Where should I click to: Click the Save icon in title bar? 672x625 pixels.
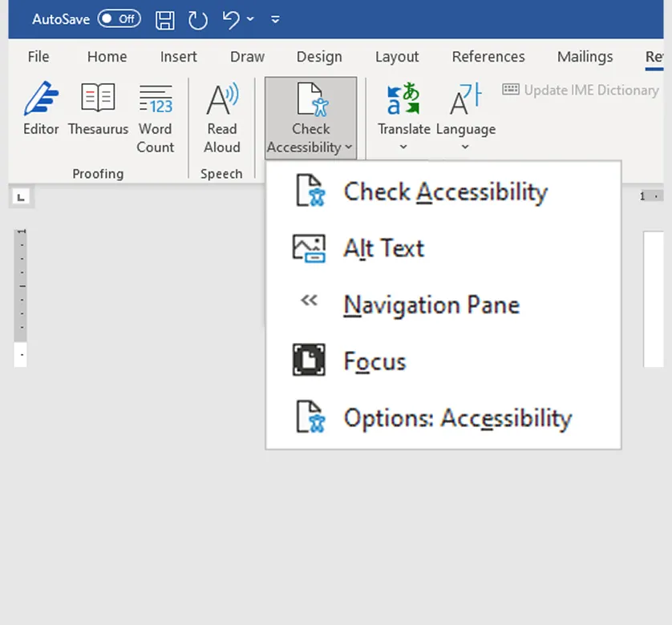(164, 19)
